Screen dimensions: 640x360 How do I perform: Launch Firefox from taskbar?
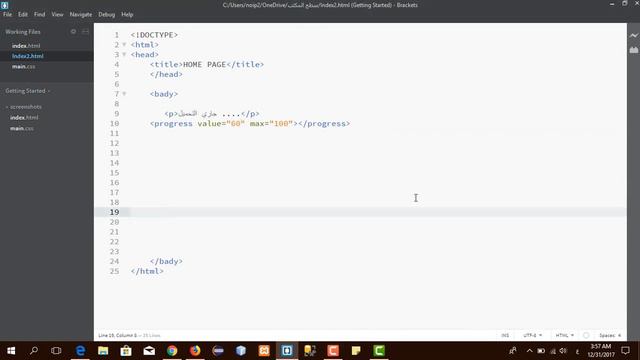click(x=195, y=351)
